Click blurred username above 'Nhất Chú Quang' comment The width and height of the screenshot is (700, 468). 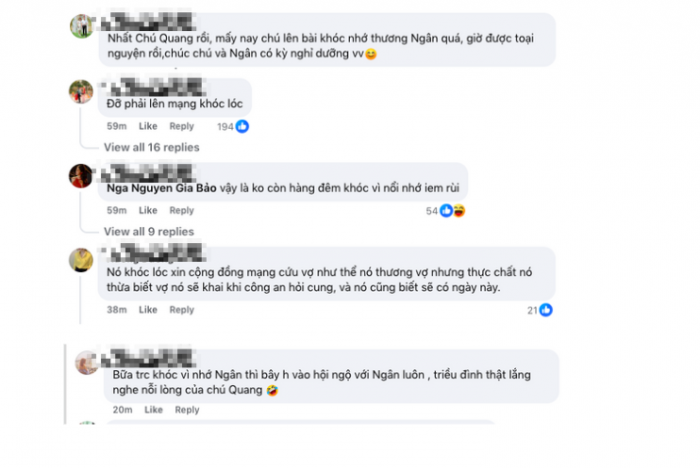(148, 22)
